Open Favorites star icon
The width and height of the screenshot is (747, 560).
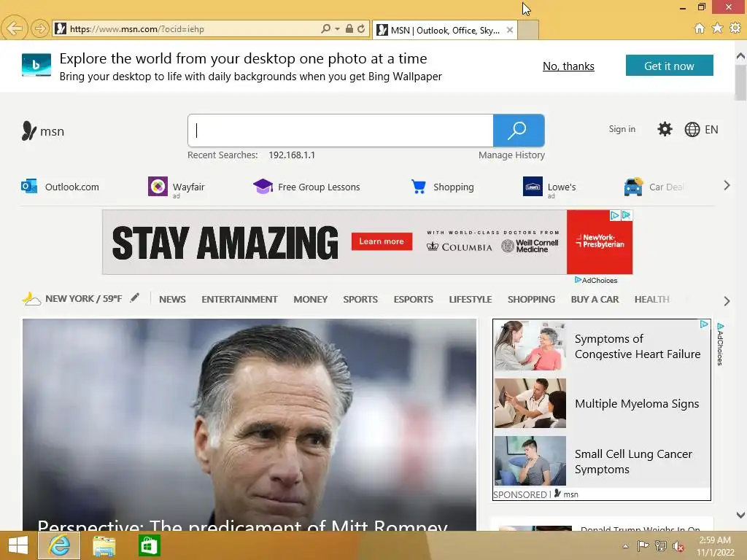[717, 28]
